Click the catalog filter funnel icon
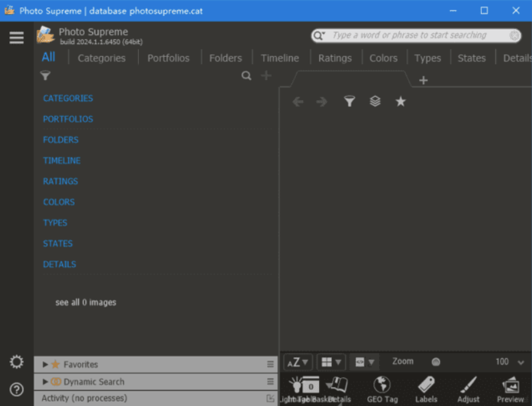 click(45, 75)
